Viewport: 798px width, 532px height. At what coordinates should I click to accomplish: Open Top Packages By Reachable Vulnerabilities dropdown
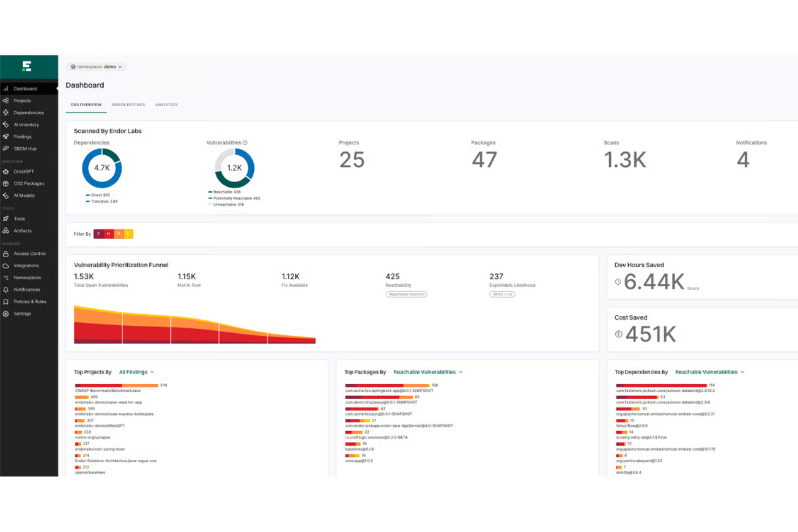[428, 372]
